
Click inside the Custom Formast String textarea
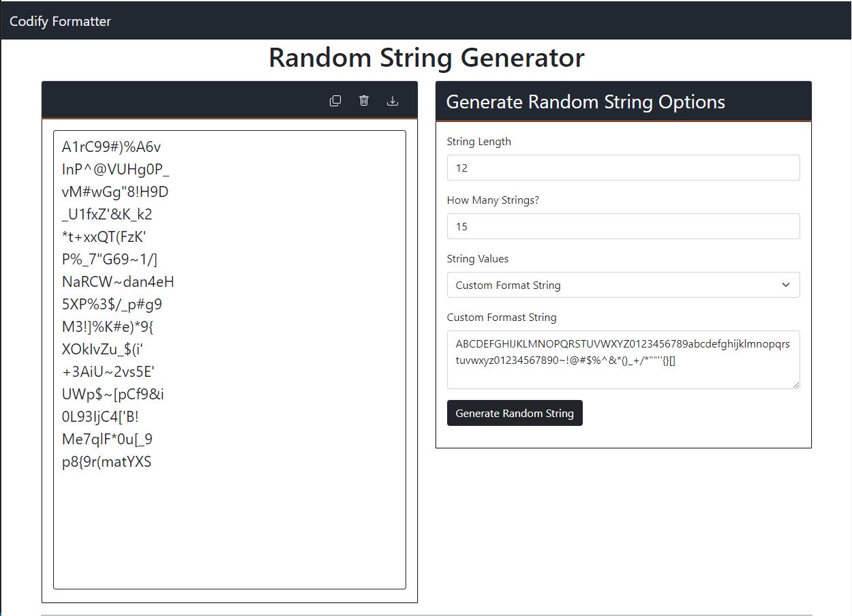click(623, 360)
